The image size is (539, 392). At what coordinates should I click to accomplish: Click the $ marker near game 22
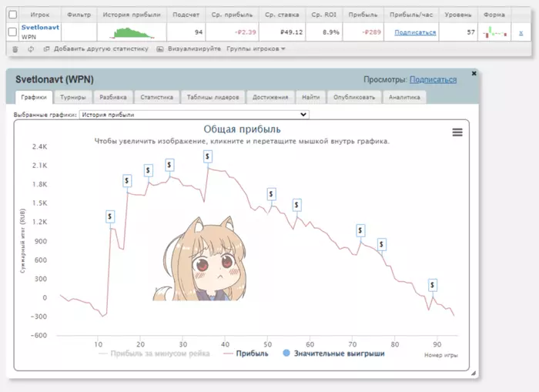148,170
